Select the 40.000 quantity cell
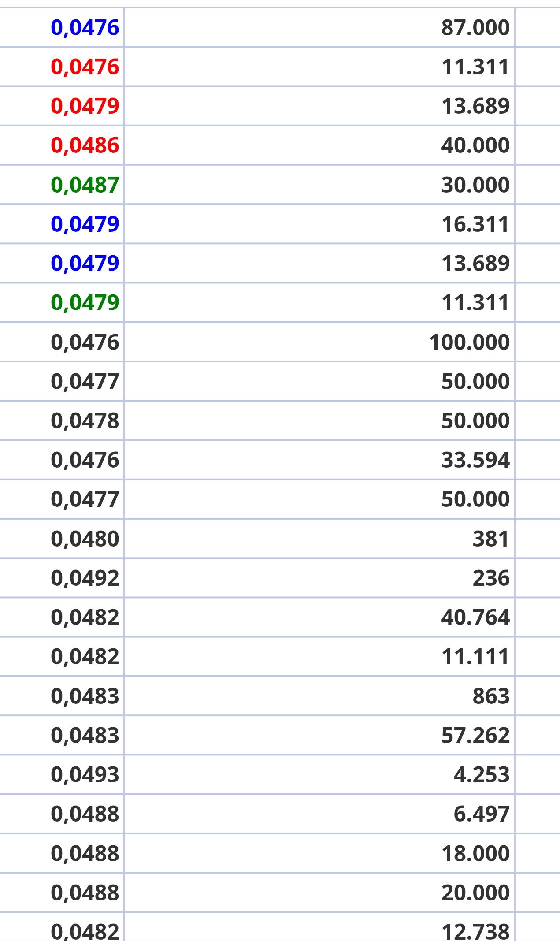This screenshot has width=560, height=941. pos(319,145)
